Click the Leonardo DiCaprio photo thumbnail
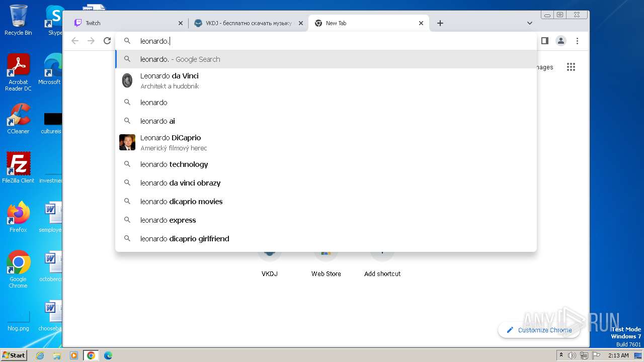Viewport: 644px width, 362px height. pos(127,142)
